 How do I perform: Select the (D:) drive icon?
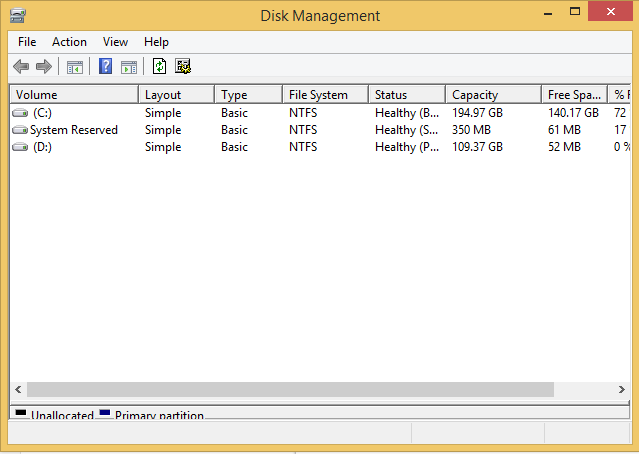pyautogui.click(x=20, y=147)
